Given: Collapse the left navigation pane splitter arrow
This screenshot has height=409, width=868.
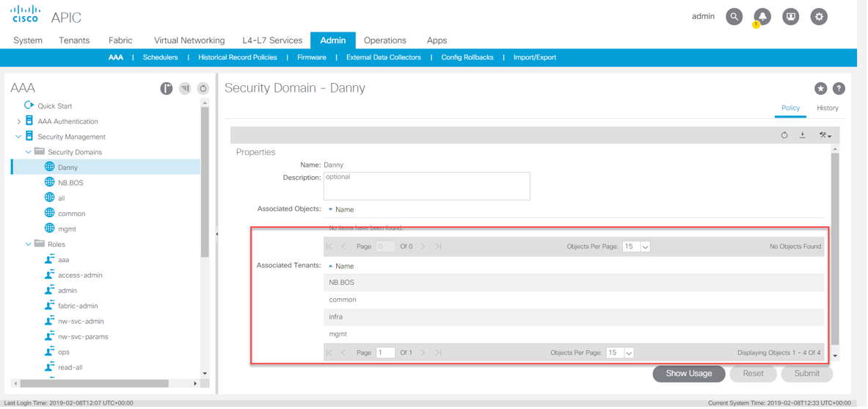Looking at the screenshot, I should click(217, 234).
